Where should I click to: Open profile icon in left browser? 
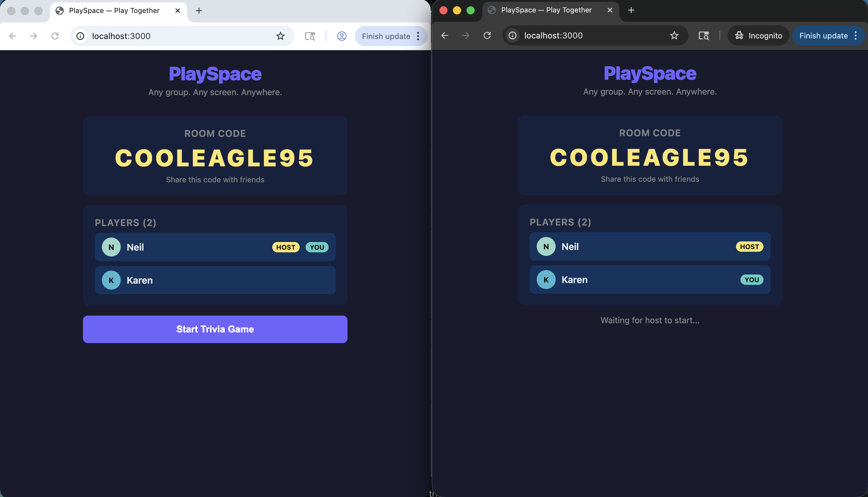[x=342, y=36]
